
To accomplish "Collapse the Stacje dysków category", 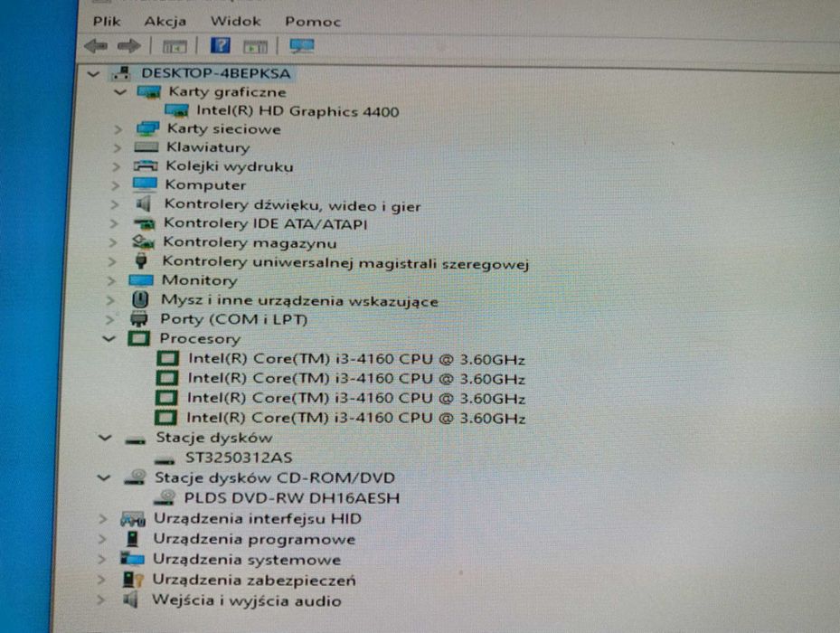I will (x=105, y=438).
